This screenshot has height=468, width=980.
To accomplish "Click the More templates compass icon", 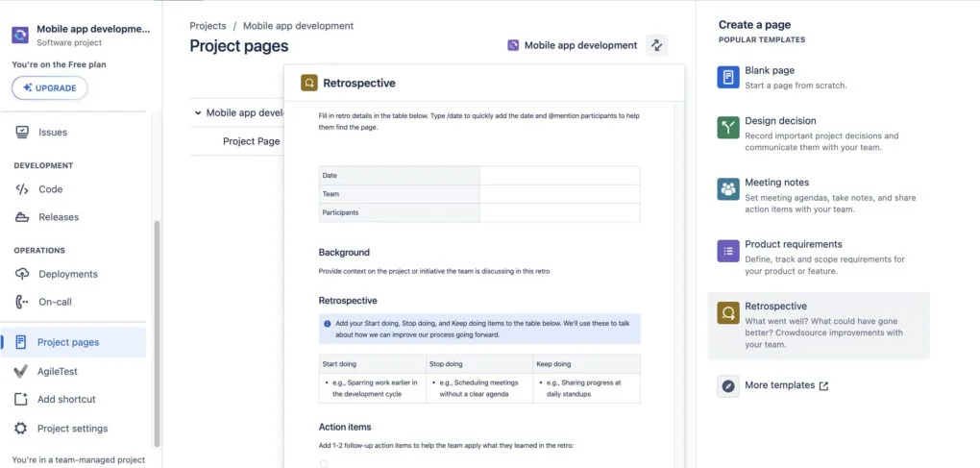I will click(x=728, y=385).
